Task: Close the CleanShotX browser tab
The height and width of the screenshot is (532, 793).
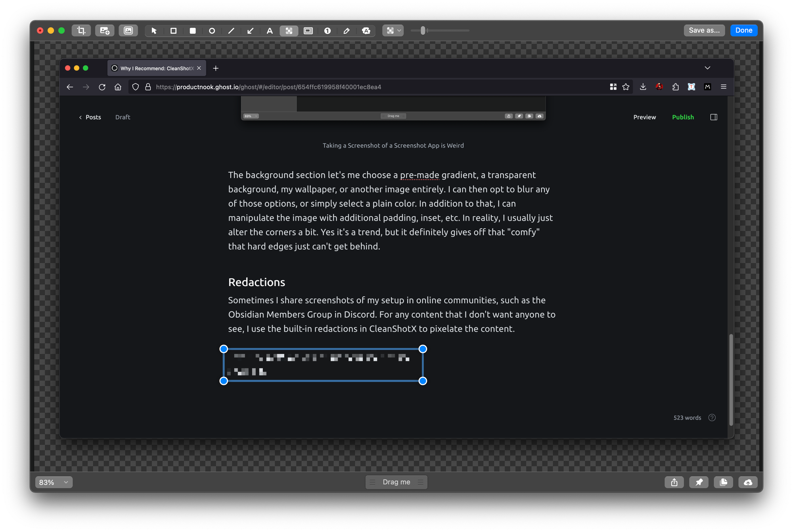Action: point(199,68)
